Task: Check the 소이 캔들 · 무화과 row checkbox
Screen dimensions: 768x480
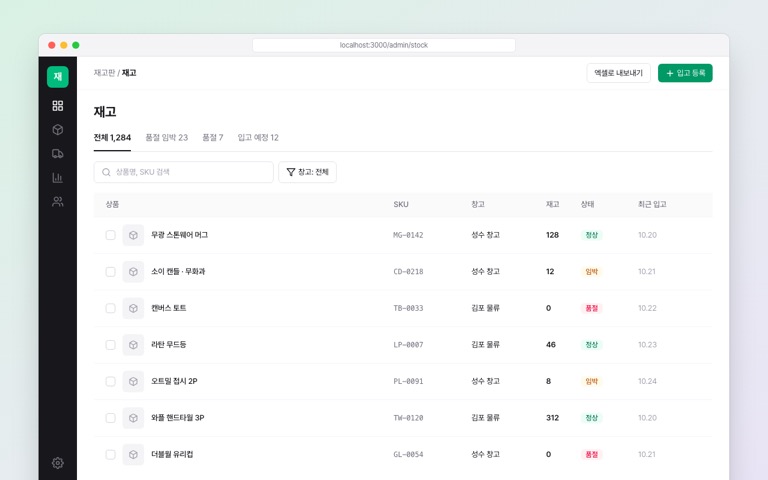Action: point(111,271)
